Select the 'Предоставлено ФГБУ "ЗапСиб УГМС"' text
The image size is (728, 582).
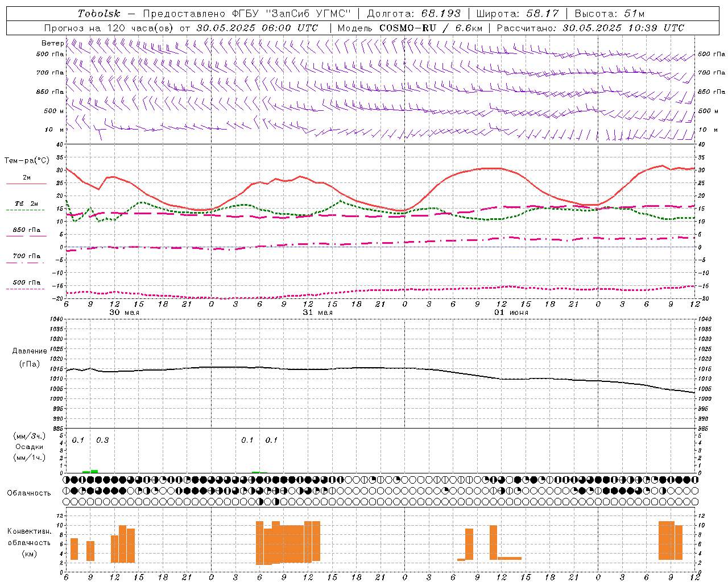click(x=247, y=14)
